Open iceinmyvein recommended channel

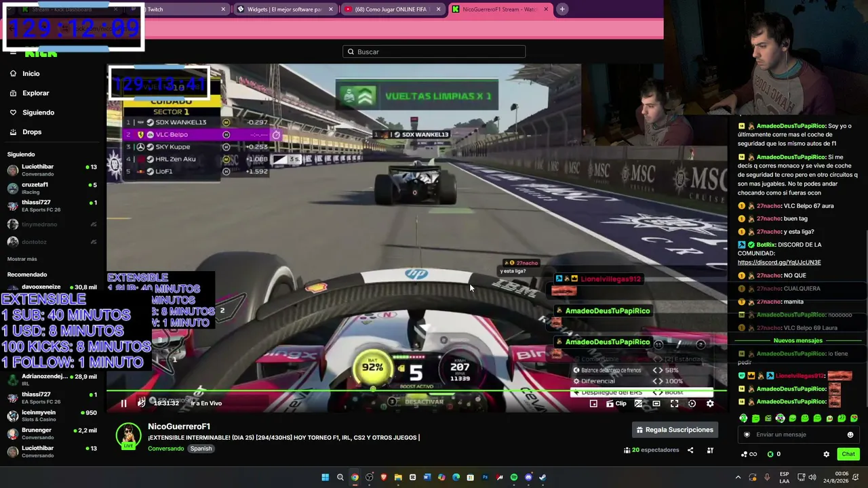coord(52,415)
